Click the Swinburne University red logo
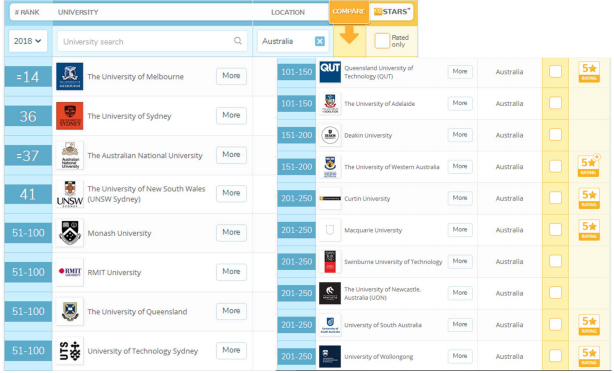The width and height of the screenshot is (614, 373). 330,261
